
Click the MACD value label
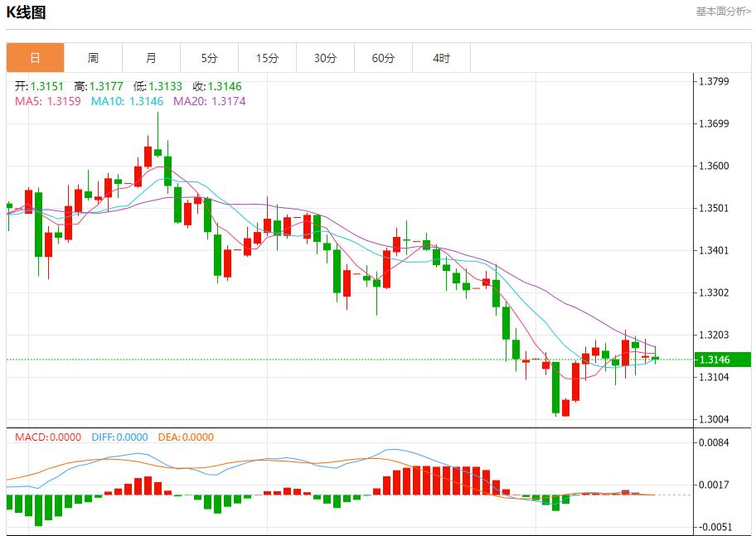48,437
